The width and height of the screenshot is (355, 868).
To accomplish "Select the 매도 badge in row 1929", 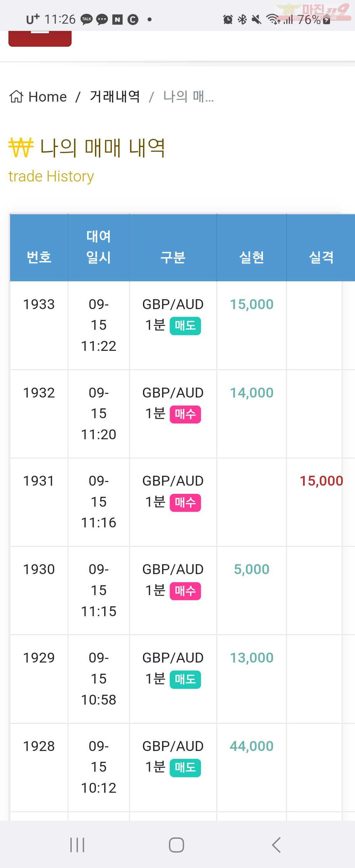I will coord(185,679).
